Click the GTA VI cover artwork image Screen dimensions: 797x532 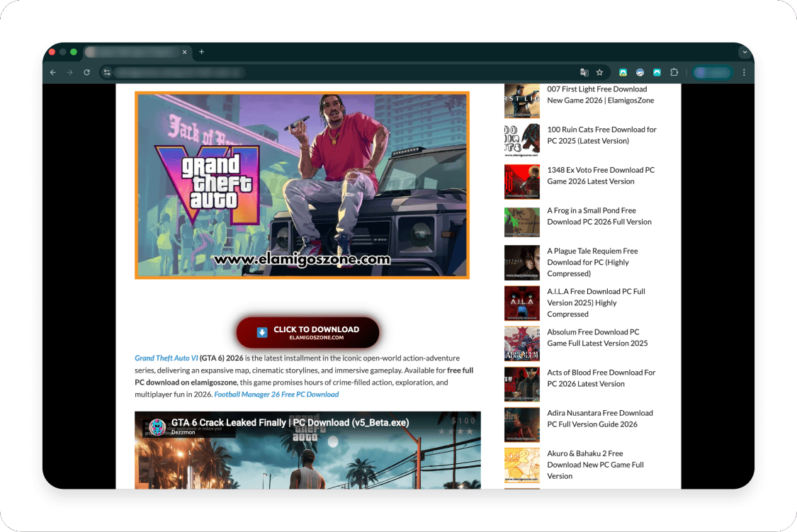point(302,185)
